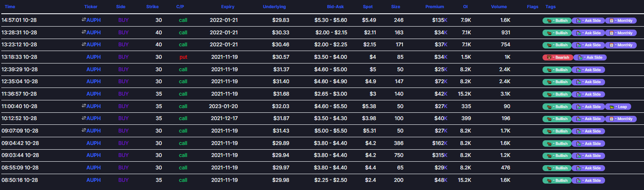Click the Bearish tag on the put row

pos(557,57)
